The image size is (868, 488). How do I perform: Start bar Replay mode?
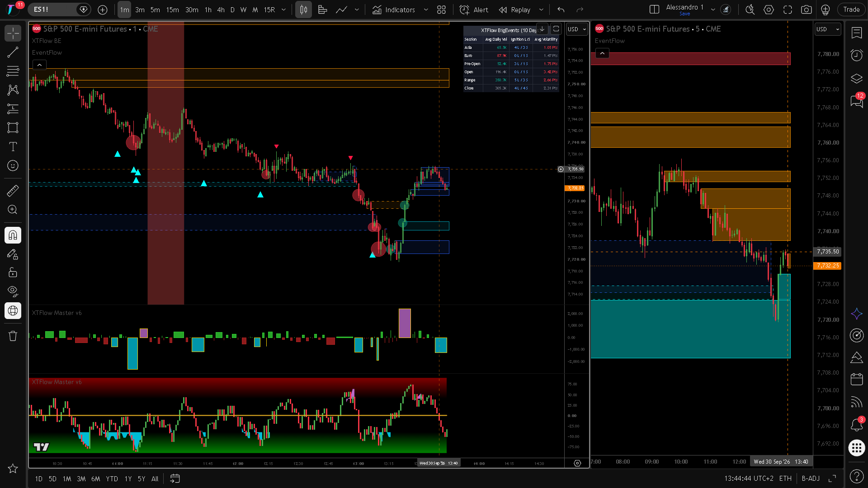(514, 9)
